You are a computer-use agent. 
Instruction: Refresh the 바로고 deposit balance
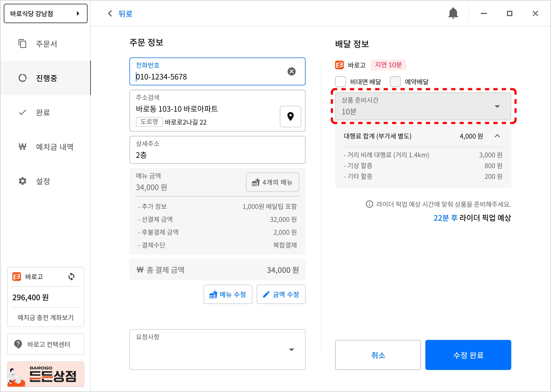point(71,277)
